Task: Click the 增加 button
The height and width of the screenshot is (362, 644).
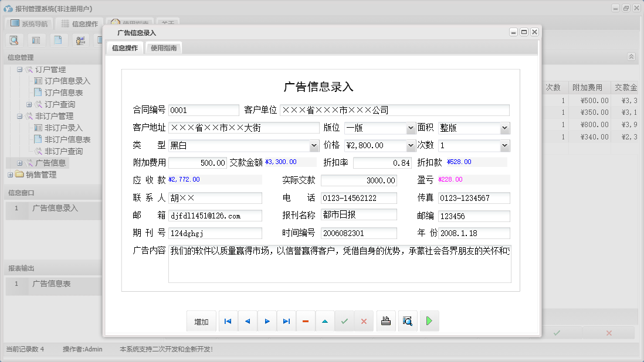Action: click(201, 320)
